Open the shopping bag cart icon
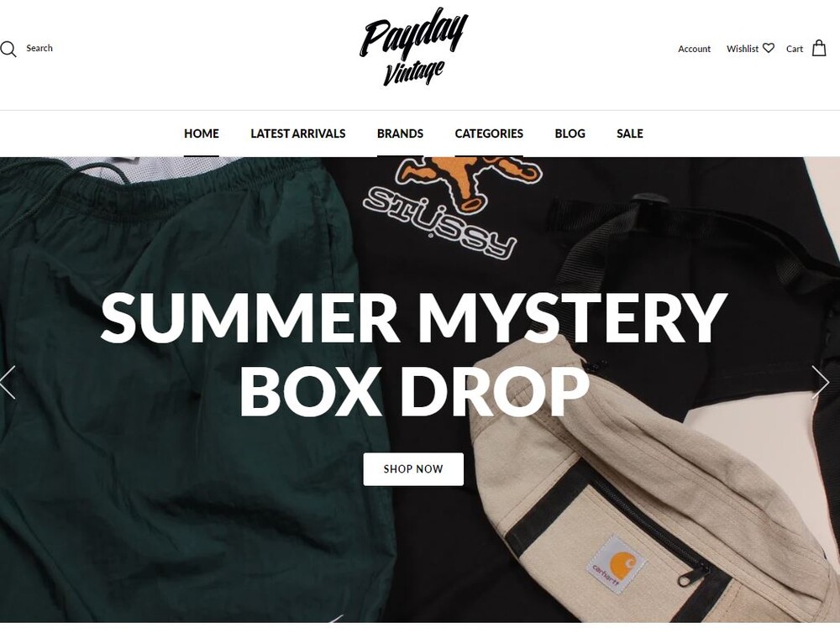 pos(819,48)
